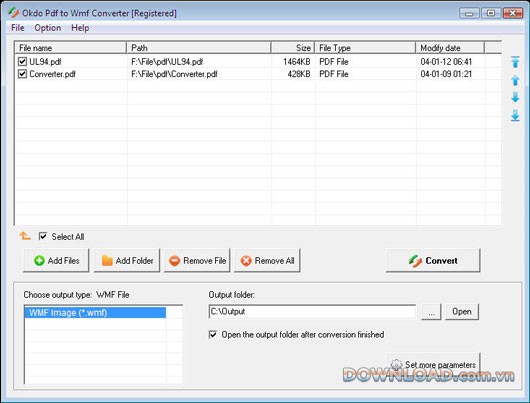The height and width of the screenshot is (403, 530).
Task: Toggle the Select All checkbox
Action: click(x=43, y=236)
